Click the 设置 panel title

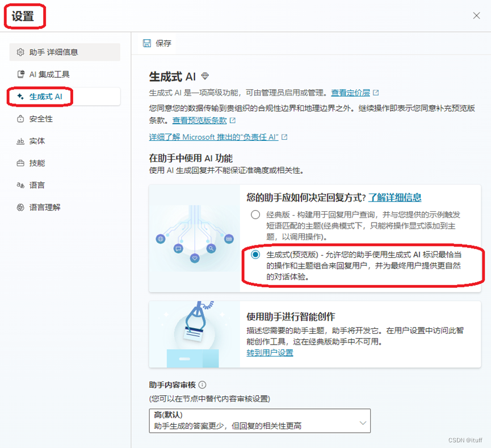click(x=23, y=16)
